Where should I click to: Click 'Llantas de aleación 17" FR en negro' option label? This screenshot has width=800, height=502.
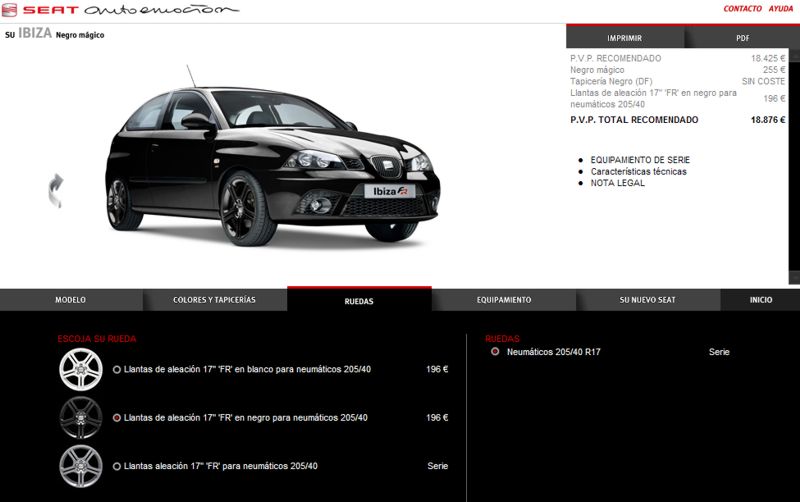coord(245,418)
